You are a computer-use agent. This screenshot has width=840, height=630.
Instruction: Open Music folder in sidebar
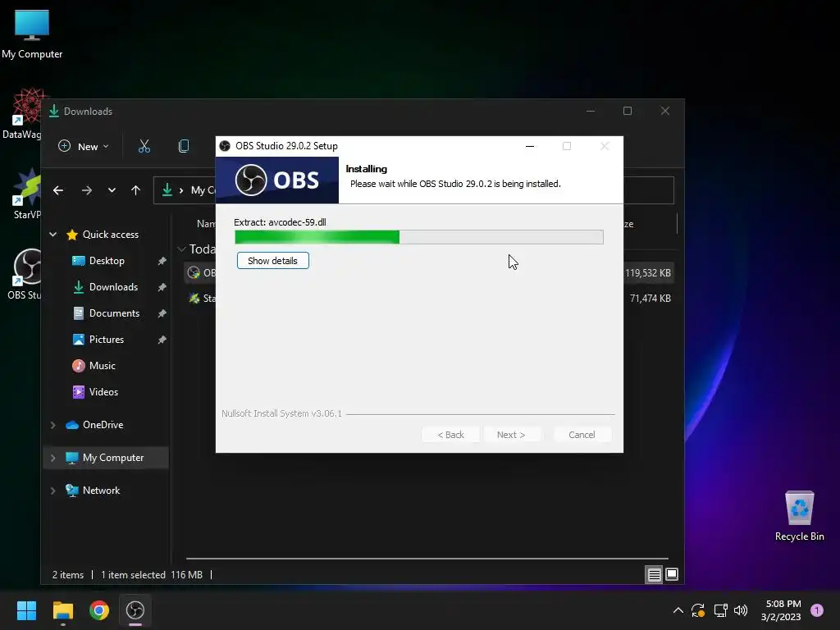[x=102, y=366]
